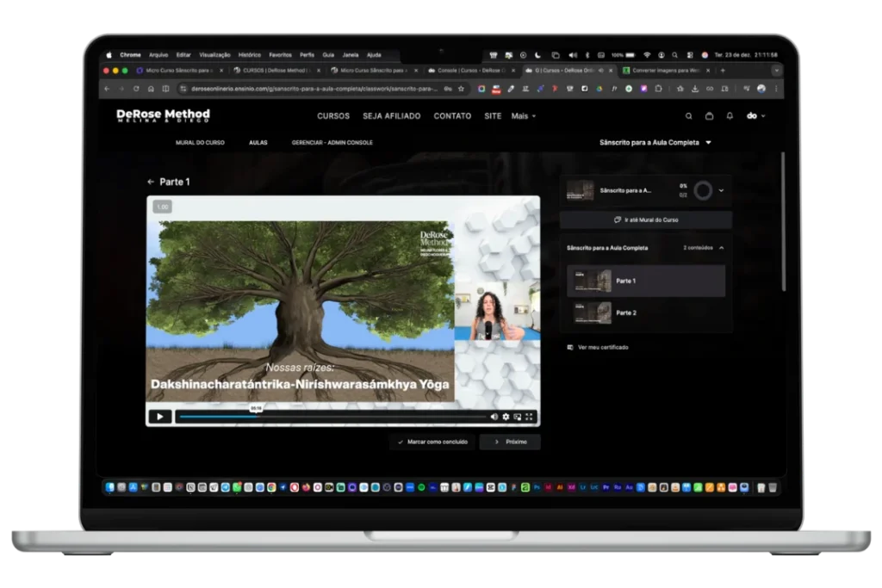This screenshot has height=588, width=882.
Task: Select Parte 1 in the content list
Action: [646, 281]
